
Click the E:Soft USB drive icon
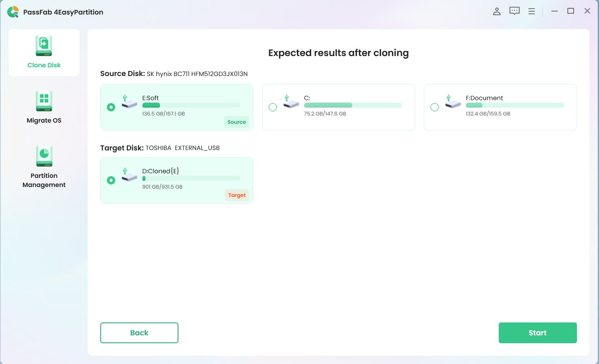click(x=129, y=102)
